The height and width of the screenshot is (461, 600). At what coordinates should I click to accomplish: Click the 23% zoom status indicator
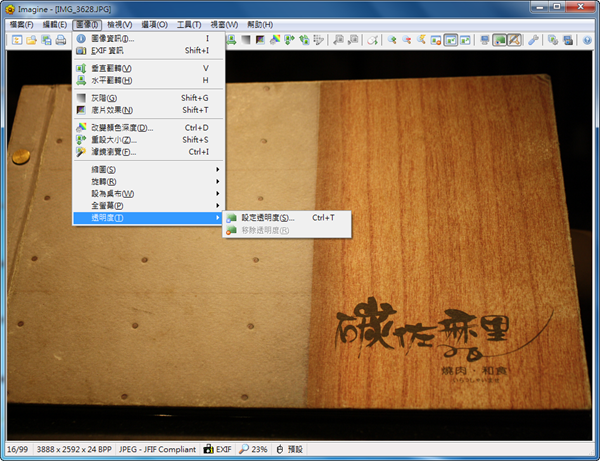point(253,449)
